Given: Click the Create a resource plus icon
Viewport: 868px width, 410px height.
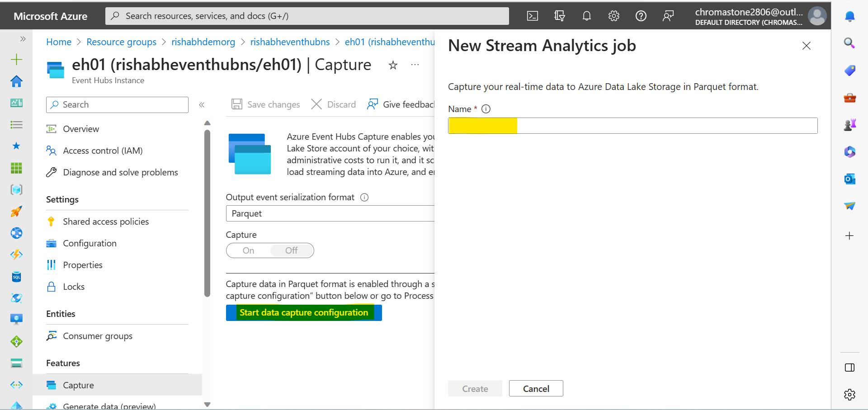Looking at the screenshot, I should (17, 60).
